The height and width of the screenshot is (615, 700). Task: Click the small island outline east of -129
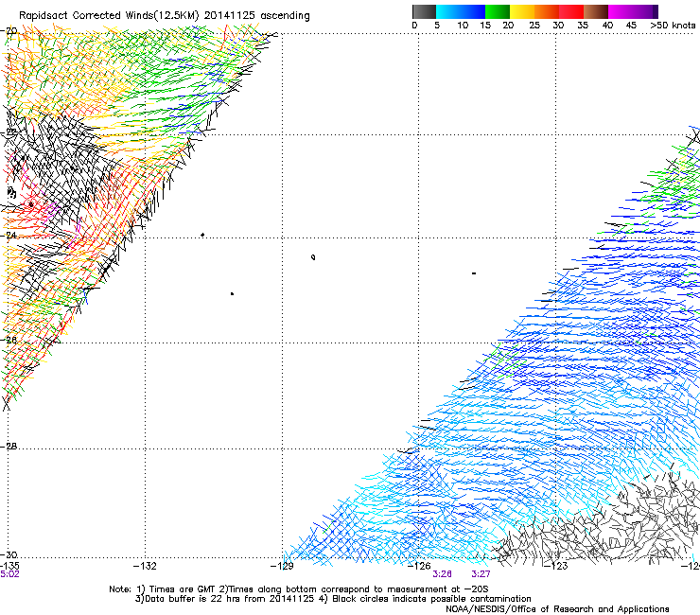click(x=313, y=256)
